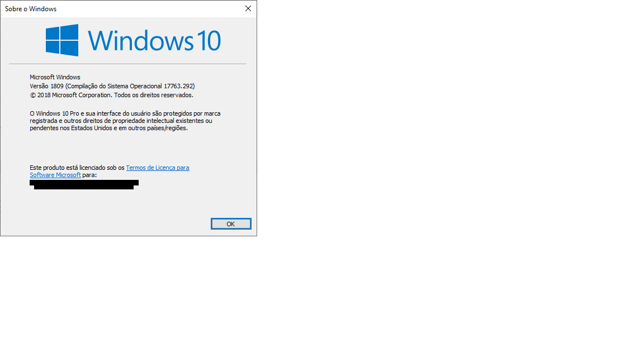Click the build number 17763.292
The image size is (644, 362).
point(179,86)
